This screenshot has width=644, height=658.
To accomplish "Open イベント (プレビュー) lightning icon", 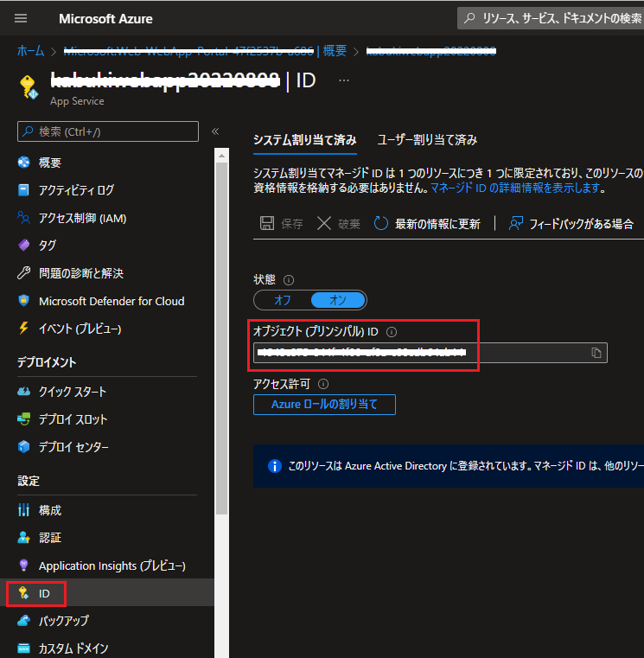I will point(24,329).
